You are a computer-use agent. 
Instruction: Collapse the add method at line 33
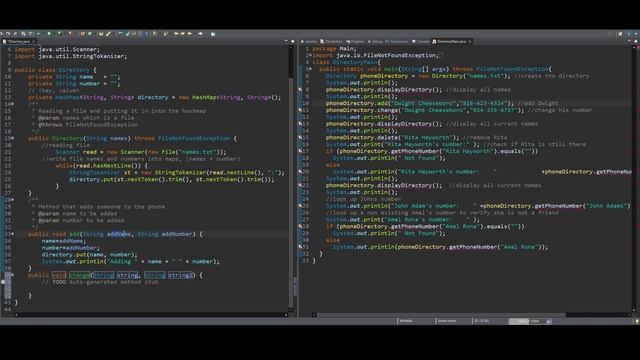point(13,234)
